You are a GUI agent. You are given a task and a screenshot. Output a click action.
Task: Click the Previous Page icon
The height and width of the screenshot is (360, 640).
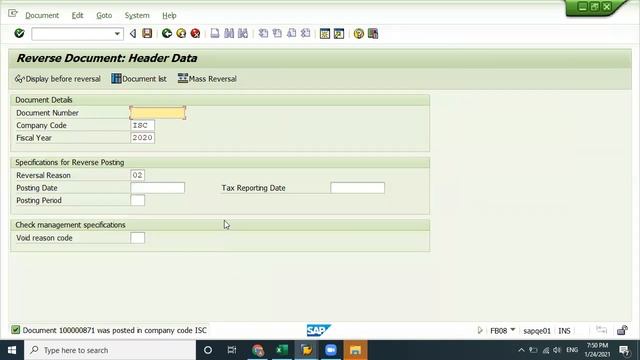coord(278,33)
